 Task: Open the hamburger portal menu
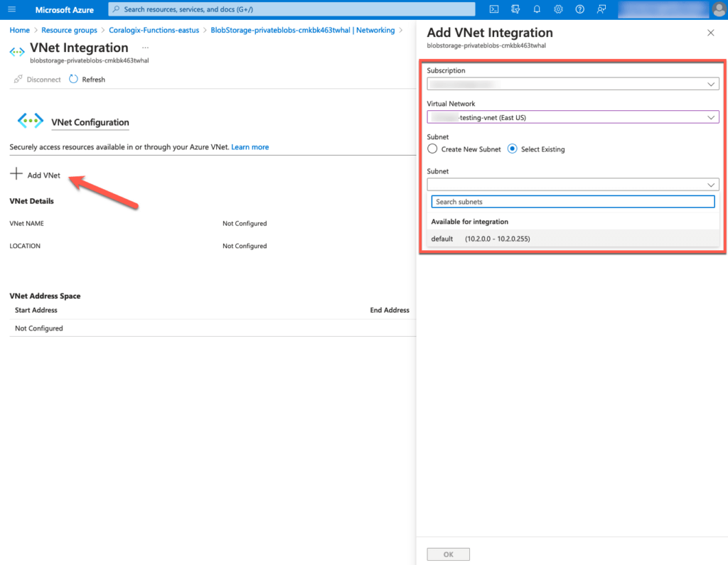click(11, 9)
